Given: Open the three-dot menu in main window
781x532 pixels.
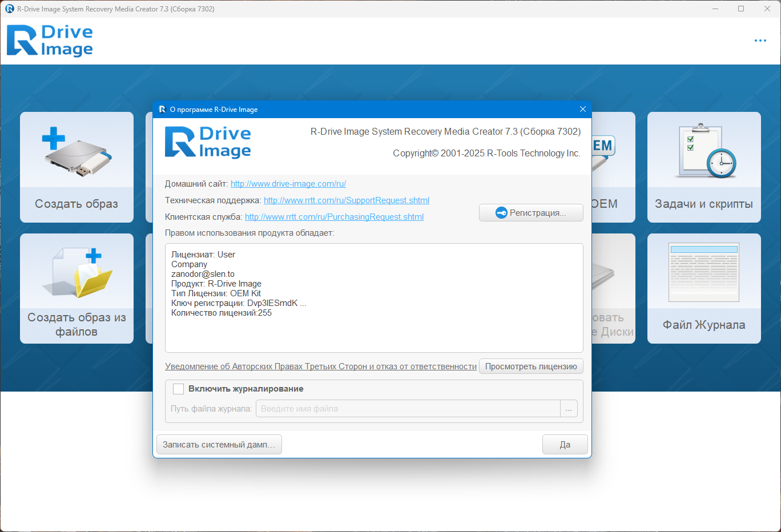Looking at the screenshot, I should point(760,41).
